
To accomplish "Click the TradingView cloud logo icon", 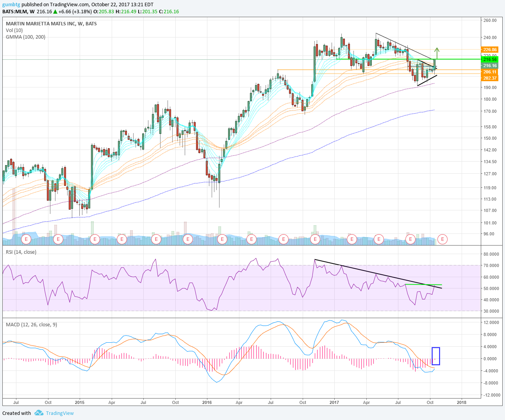I will (39, 413).
